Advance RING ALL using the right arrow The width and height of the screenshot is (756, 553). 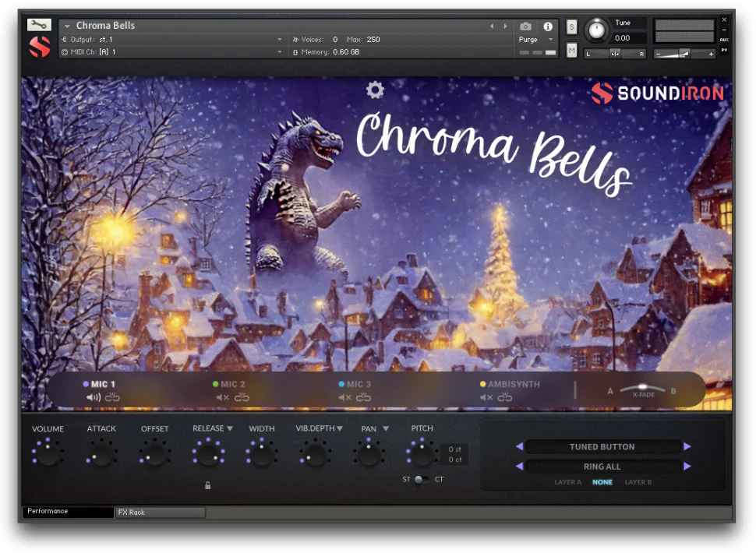687,466
